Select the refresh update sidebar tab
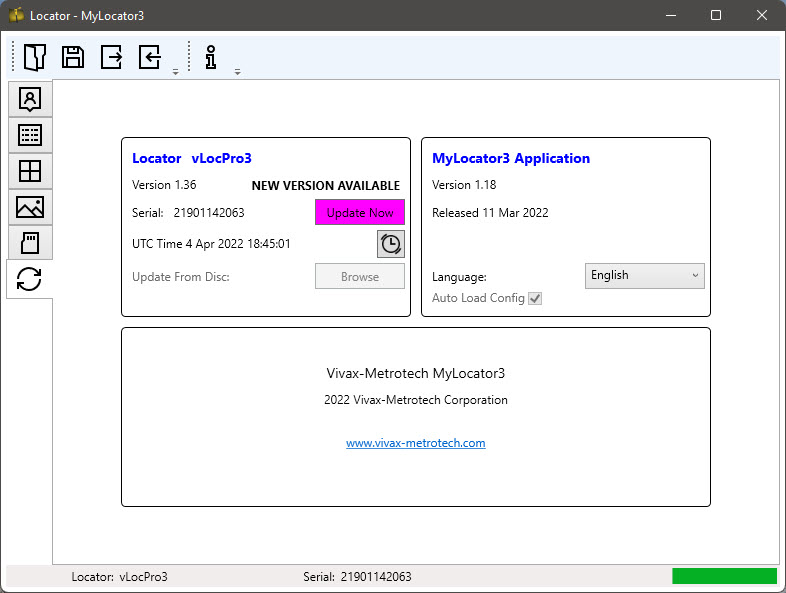This screenshot has width=786, height=593. (x=29, y=279)
